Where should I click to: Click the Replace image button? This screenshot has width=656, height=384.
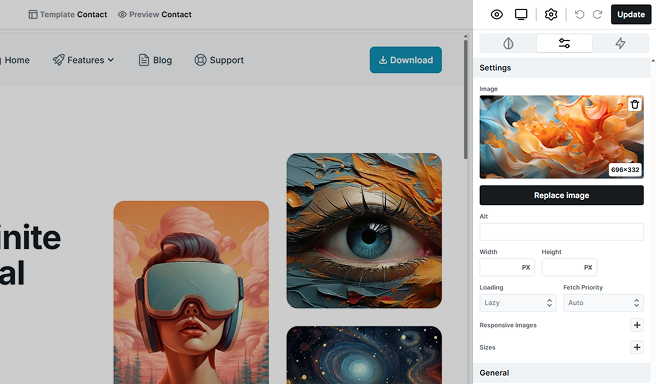tap(561, 195)
